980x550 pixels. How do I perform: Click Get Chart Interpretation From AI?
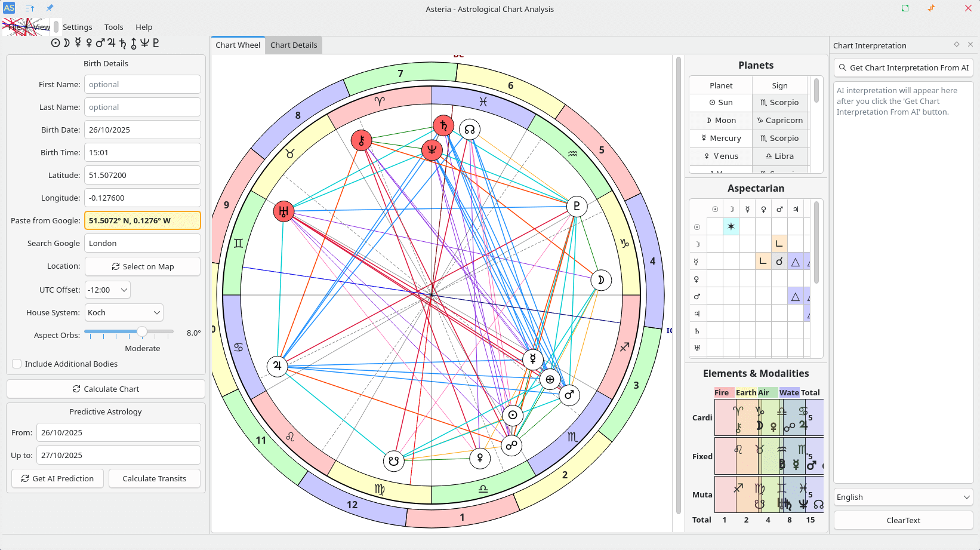click(x=903, y=67)
